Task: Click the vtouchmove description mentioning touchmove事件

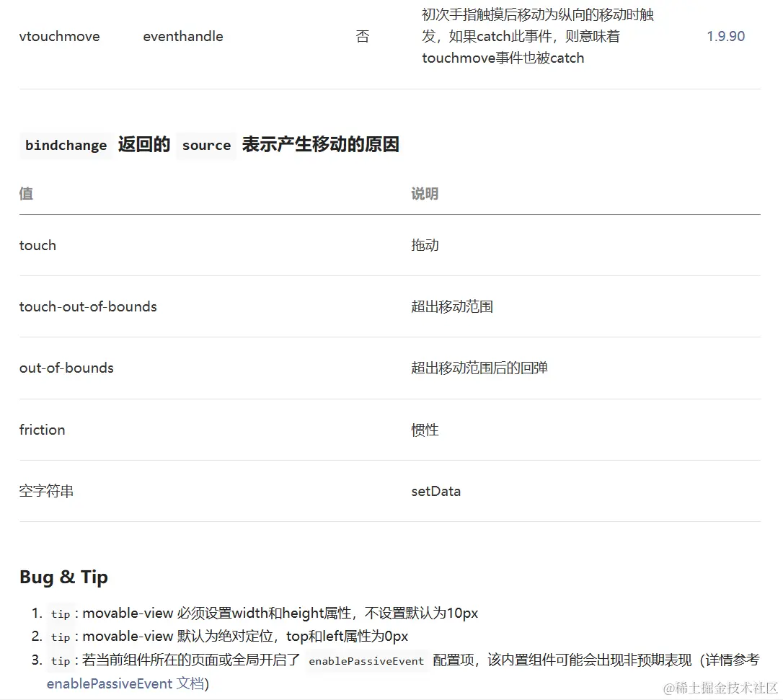Action: click(537, 37)
